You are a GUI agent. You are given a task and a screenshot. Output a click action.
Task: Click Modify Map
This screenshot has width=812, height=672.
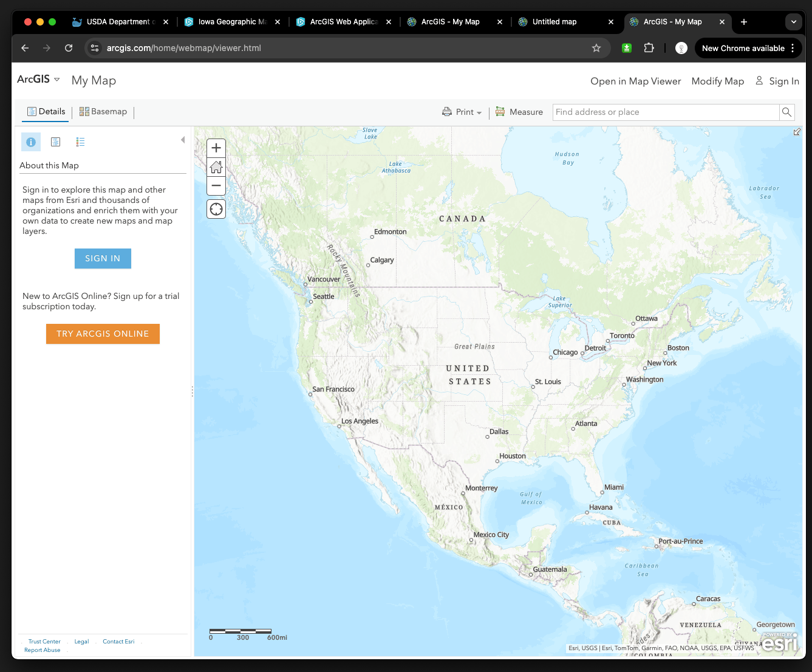pos(718,81)
